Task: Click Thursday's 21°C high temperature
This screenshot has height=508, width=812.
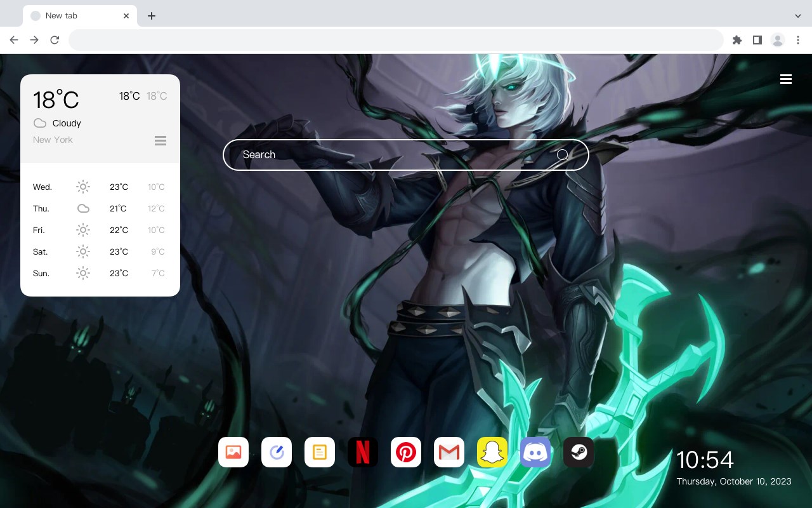Action: [x=118, y=208]
